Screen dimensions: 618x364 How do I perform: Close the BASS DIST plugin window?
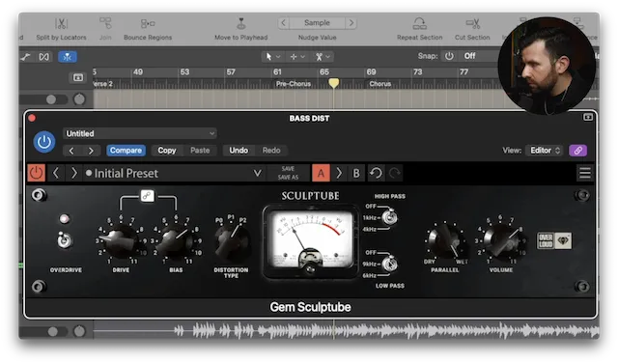click(32, 118)
